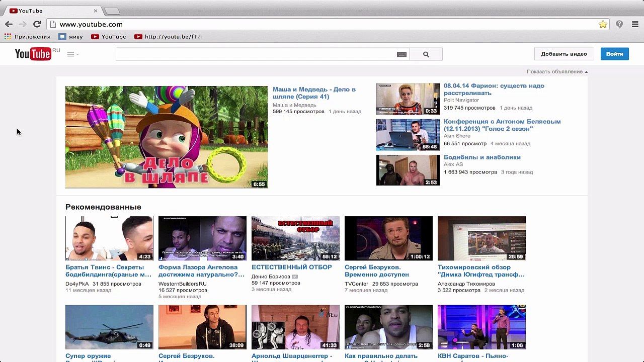Open the Бодибилы и анаболики thumbnail
Screen dimensions: 644x362
(408, 170)
